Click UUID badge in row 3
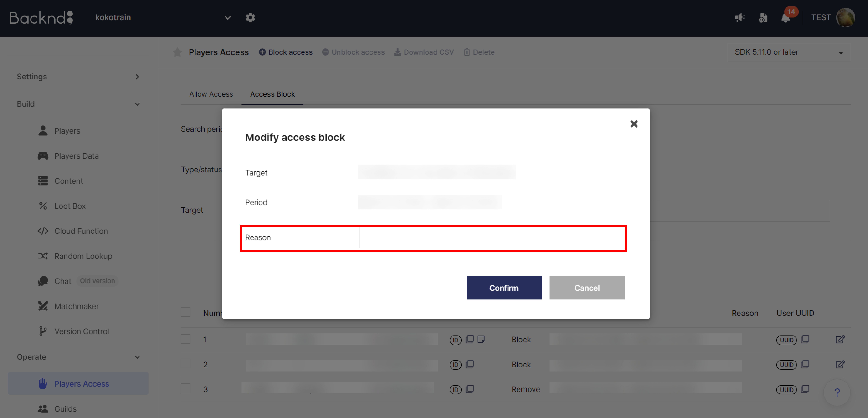The height and width of the screenshot is (418, 868). click(786, 390)
